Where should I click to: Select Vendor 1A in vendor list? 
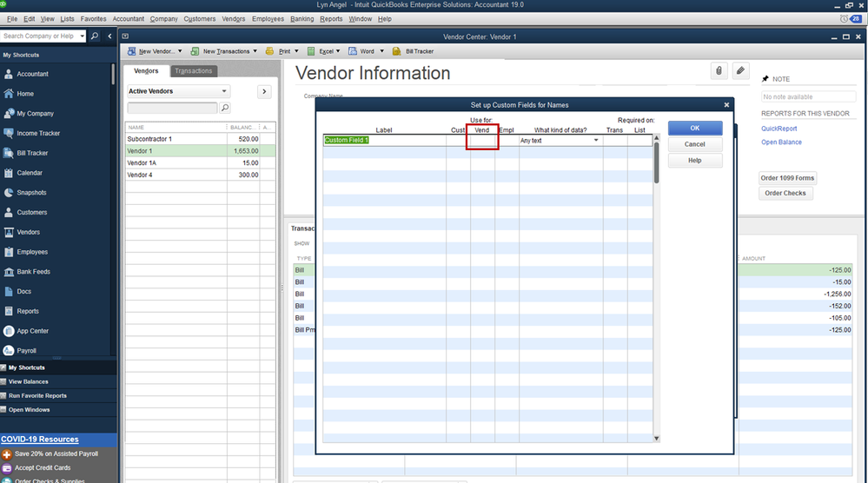200,163
